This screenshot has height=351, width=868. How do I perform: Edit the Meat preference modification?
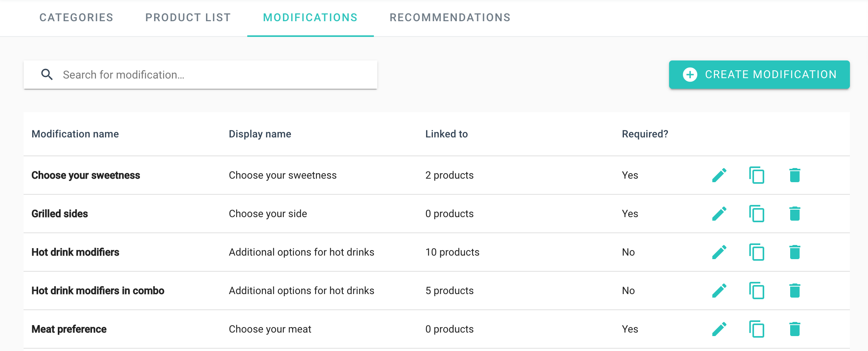click(x=719, y=329)
